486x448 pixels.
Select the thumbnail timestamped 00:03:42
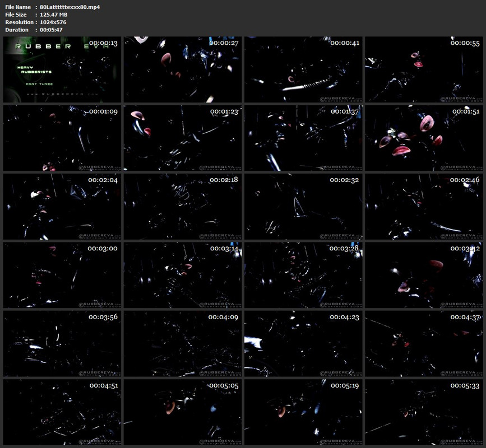click(424, 275)
